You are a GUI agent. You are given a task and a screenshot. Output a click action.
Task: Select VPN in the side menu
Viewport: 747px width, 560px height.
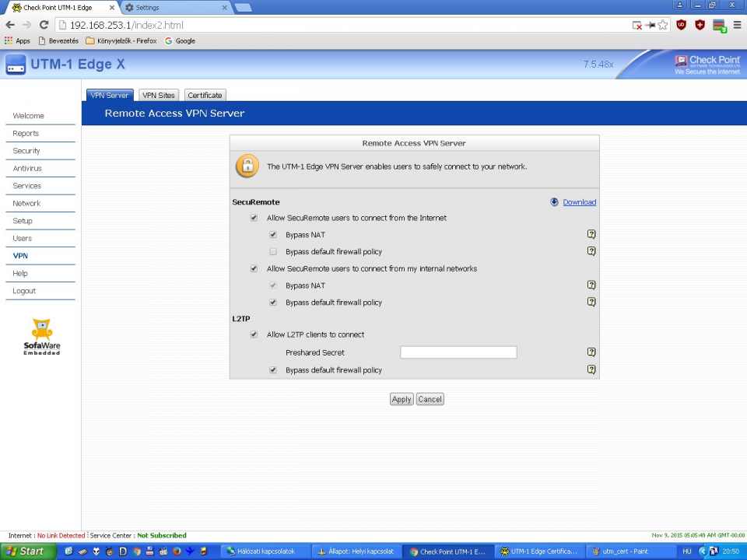20,256
